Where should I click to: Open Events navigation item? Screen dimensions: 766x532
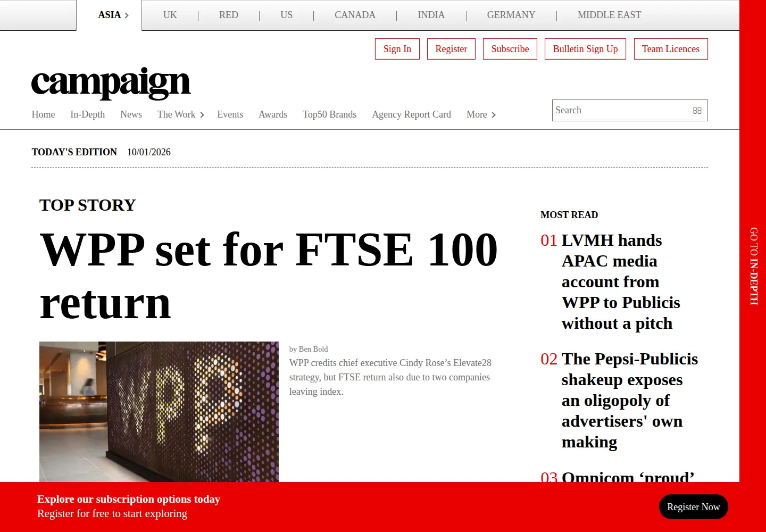pyautogui.click(x=230, y=114)
